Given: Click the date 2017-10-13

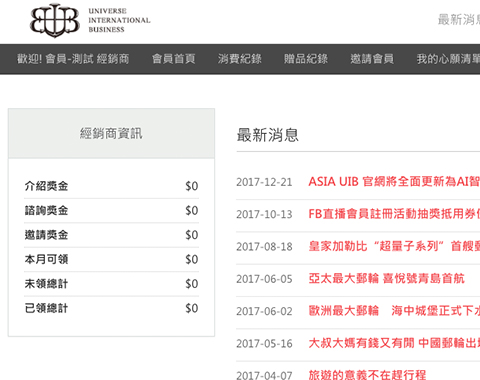Looking at the screenshot, I should [x=264, y=214].
